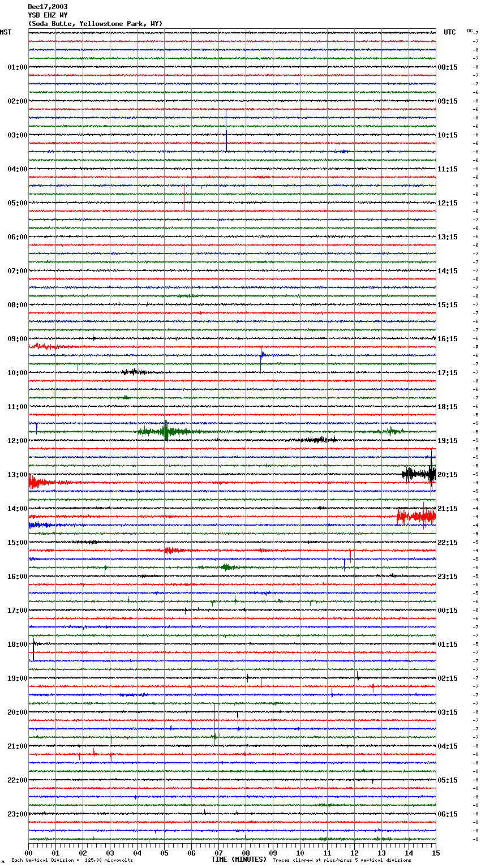Select the "13:00" MST time label
Screen dimensions: 481x868
point(18,475)
